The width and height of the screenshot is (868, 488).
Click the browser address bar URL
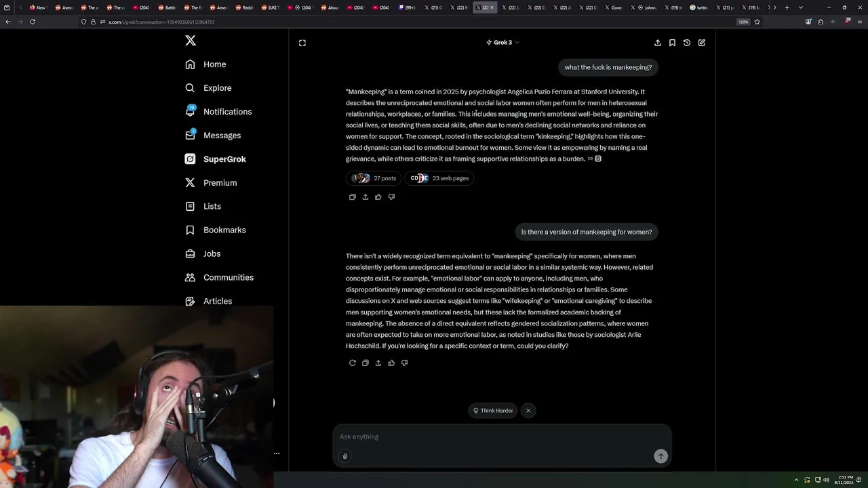pos(161,22)
